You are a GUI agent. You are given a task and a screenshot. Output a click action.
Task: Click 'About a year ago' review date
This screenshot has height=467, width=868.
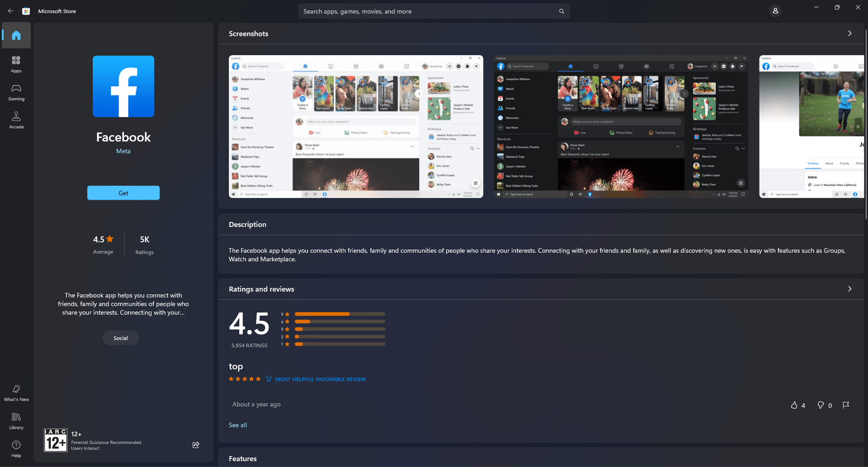tap(256, 404)
